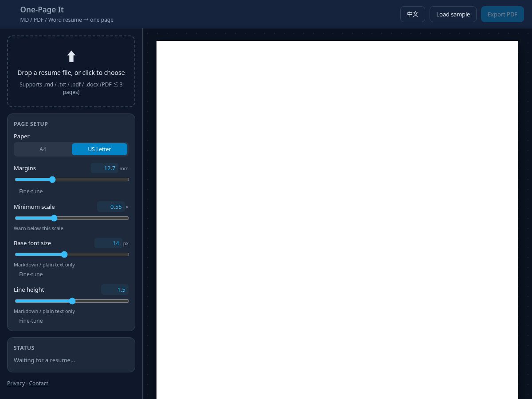
Task: Click the 'One-Page It' app title
Action: [x=42, y=9]
